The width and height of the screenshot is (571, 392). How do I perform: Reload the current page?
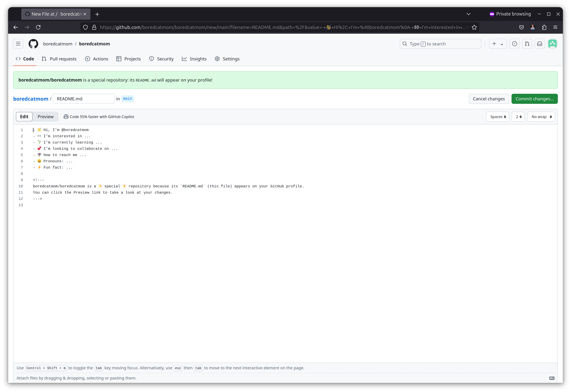(x=38, y=27)
